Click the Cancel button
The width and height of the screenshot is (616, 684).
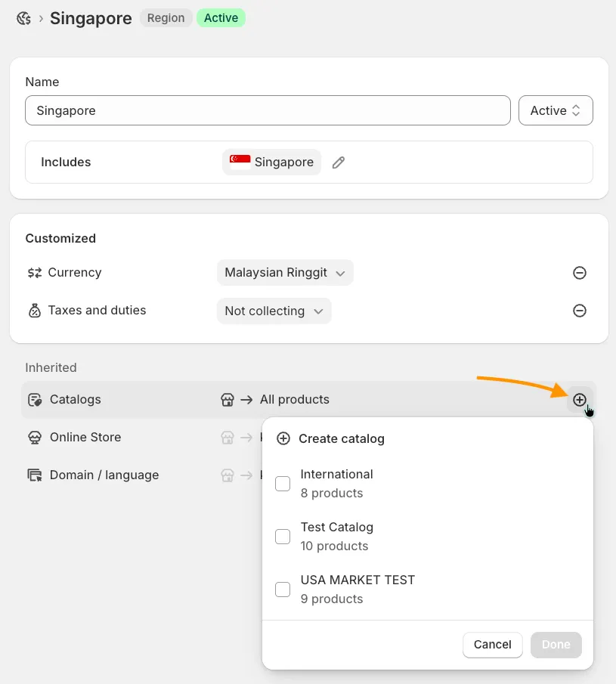(x=492, y=645)
